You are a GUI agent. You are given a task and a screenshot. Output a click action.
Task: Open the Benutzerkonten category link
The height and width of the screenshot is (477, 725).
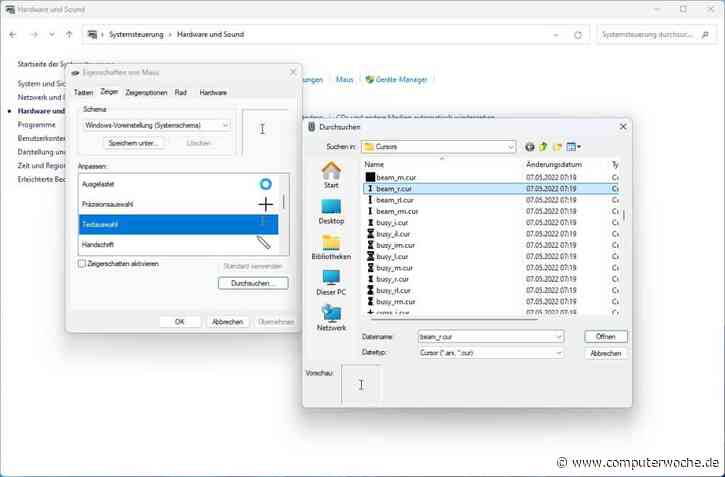42,138
